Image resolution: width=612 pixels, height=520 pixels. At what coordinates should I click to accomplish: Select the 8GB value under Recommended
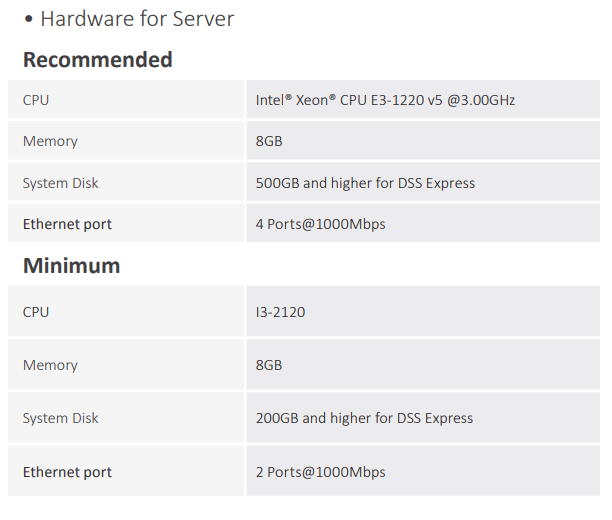point(269,141)
